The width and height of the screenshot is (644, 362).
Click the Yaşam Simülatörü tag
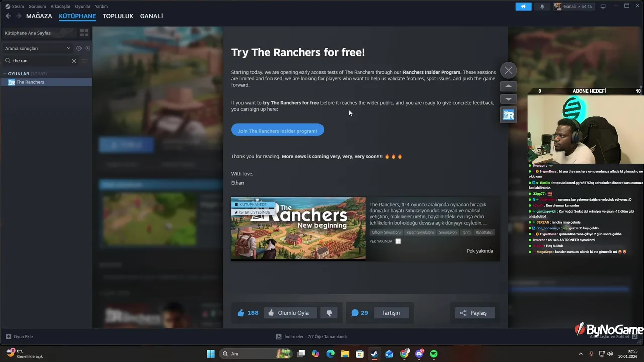[x=420, y=232]
